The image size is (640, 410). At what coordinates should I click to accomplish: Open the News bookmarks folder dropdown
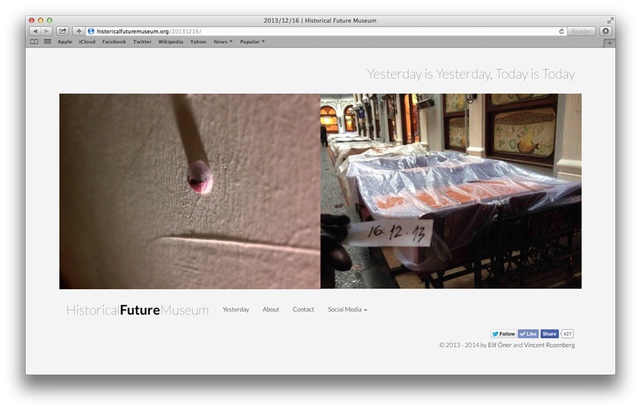(223, 42)
